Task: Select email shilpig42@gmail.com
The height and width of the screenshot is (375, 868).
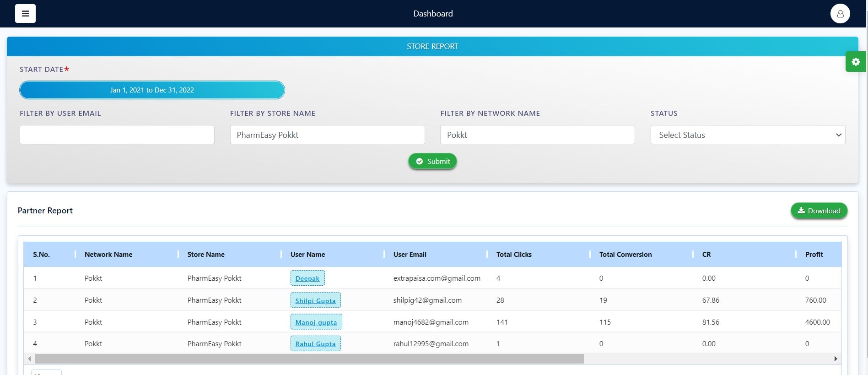Action: click(x=427, y=300)
